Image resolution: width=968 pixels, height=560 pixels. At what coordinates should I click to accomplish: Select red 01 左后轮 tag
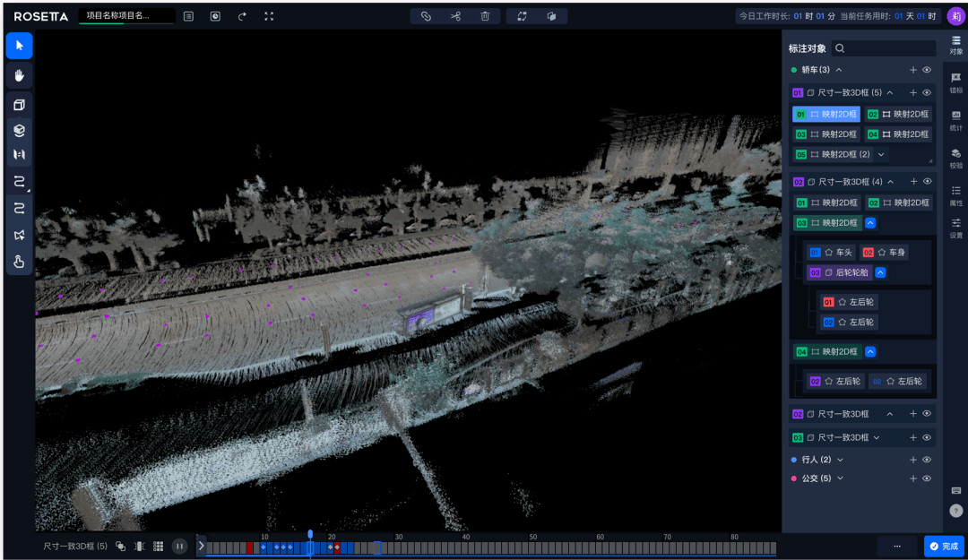pos(848,302)
